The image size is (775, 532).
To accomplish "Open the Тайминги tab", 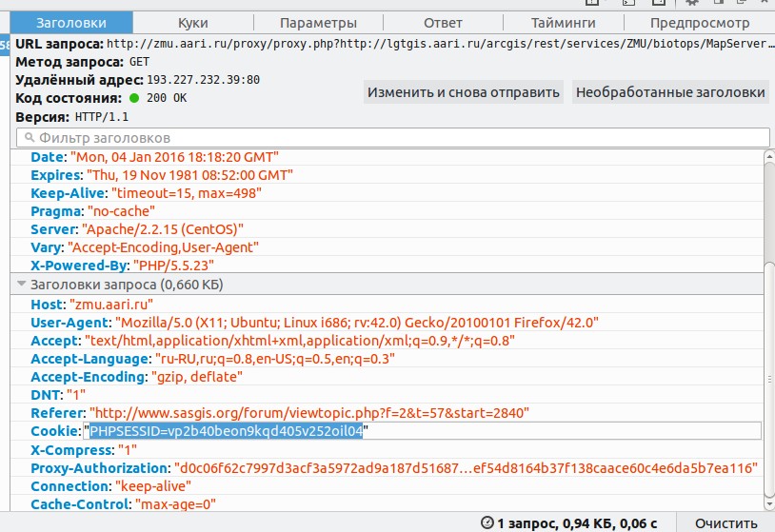I will (x=563, y=23).
